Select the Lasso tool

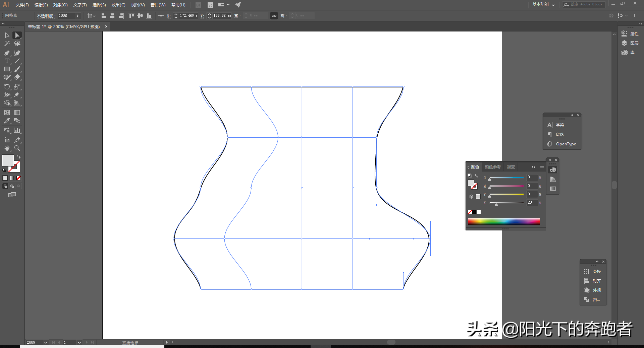17,44
